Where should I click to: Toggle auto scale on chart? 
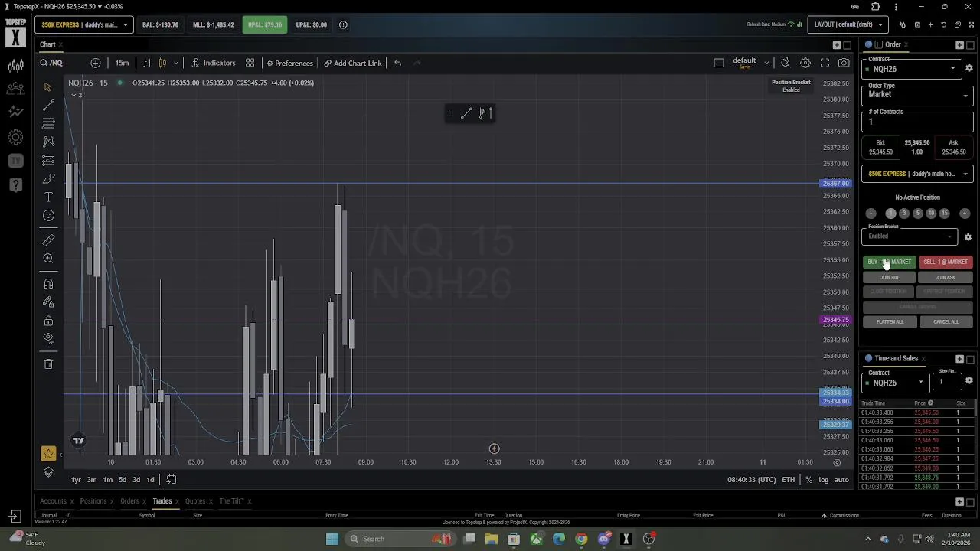[x=841, y=480]
